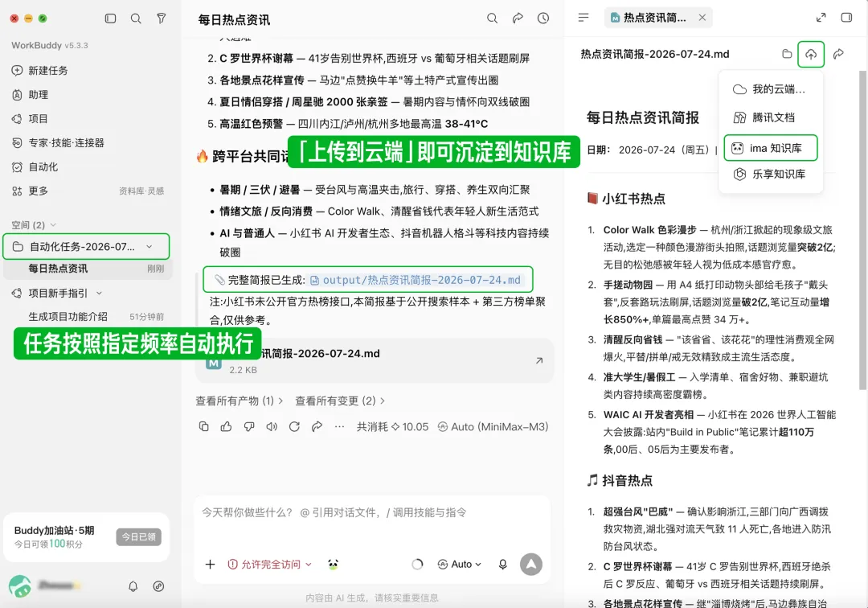
Task: Click 查看所有产物 (1)
Action: (240, 401)
